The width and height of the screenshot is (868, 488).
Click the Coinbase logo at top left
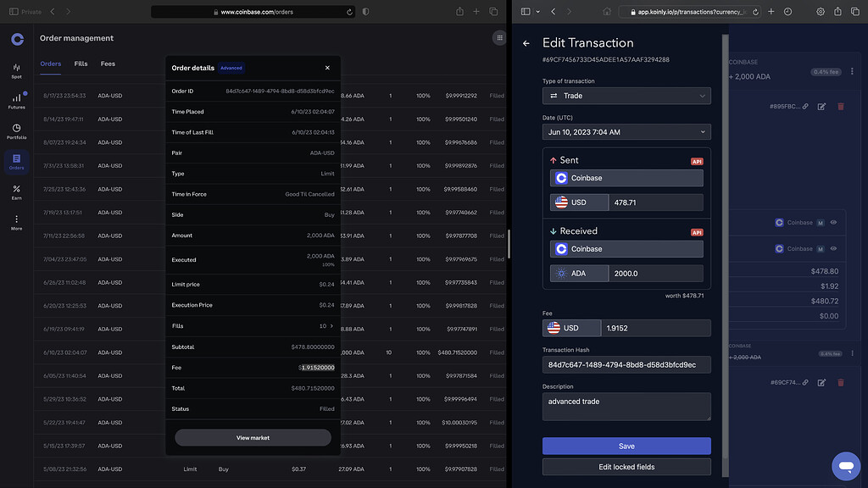pos(16,39)
